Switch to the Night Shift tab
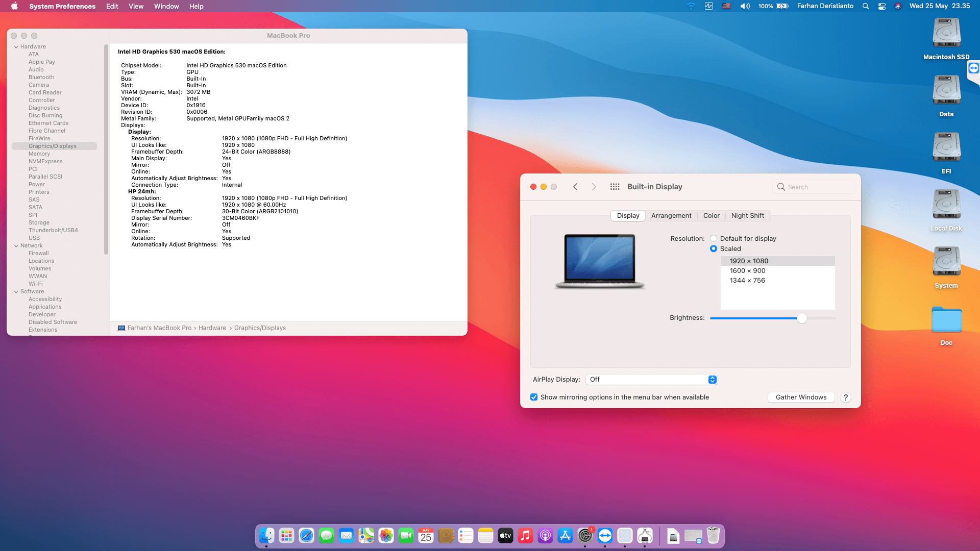 coord(747,215)
